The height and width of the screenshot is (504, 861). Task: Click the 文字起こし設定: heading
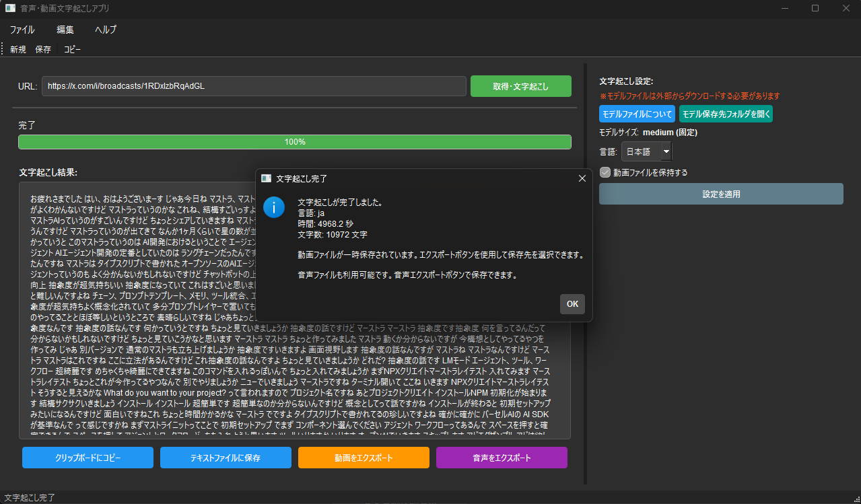coord(626,81)
